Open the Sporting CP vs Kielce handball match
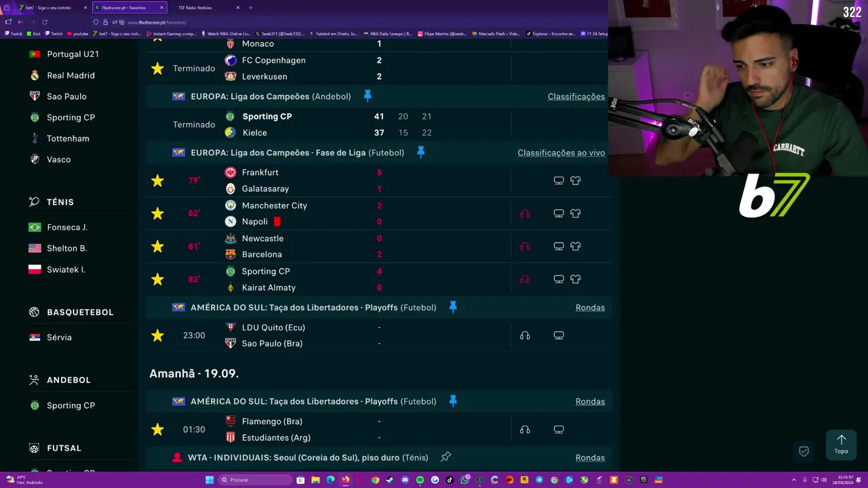This screenshot has width=868, height=488. coord(380,125)
